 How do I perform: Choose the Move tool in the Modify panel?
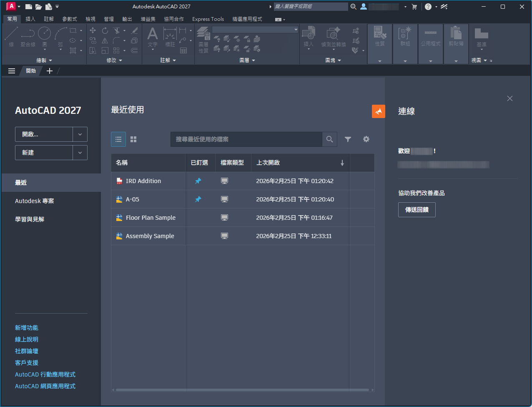93,30
